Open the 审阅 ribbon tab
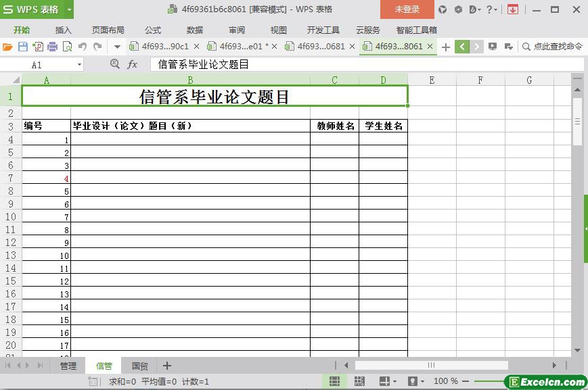 [237, 30]
